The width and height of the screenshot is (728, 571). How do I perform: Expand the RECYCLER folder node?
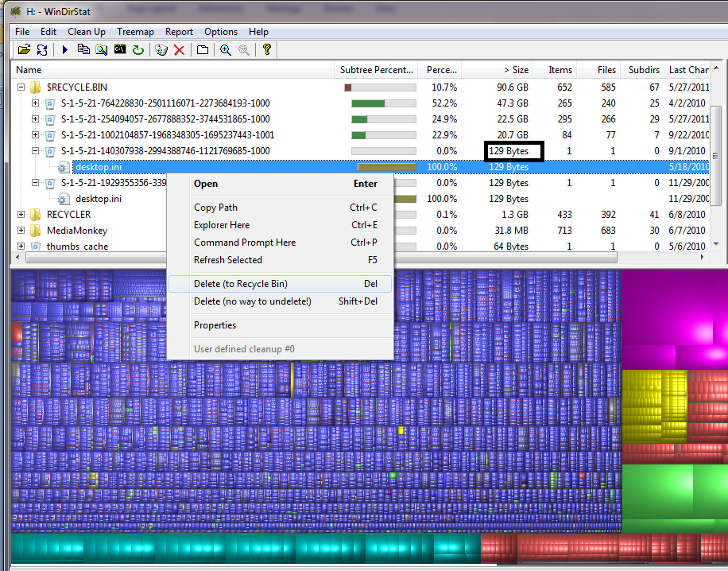coord(21,214)
